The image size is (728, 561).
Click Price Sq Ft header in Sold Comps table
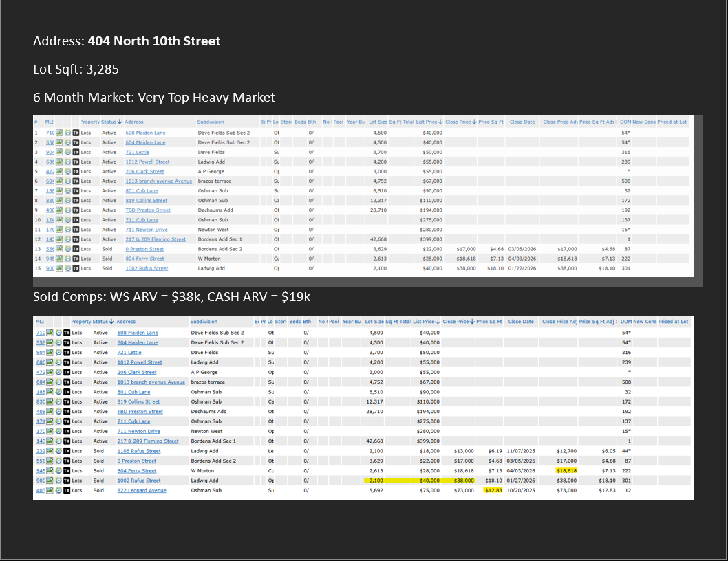pyautogui.click(x=489, y=322)
